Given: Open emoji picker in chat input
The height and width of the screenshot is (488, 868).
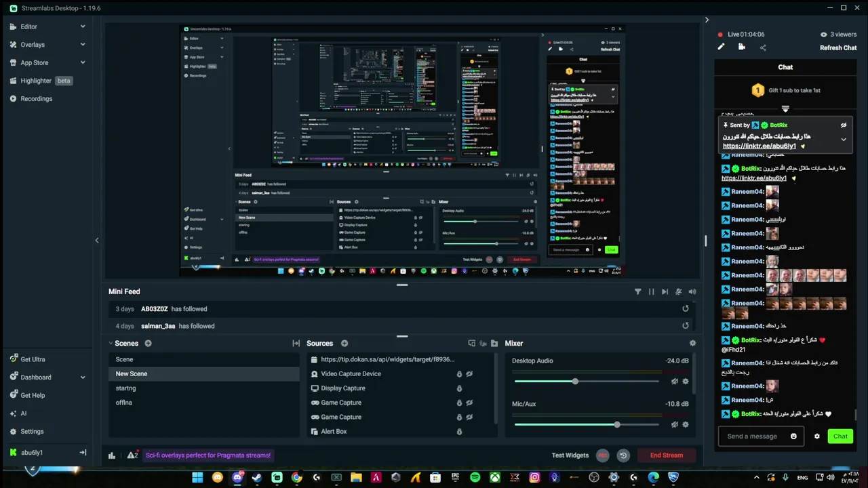Looking at the screenshot, I should 794,436.
